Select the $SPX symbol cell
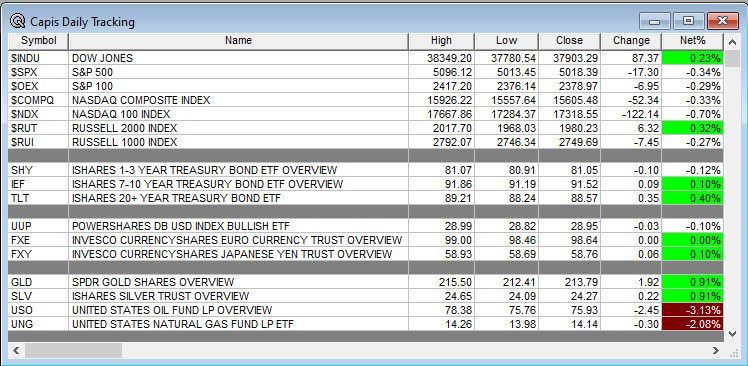The height and width of the screenshot is (366, 748). 39,73
